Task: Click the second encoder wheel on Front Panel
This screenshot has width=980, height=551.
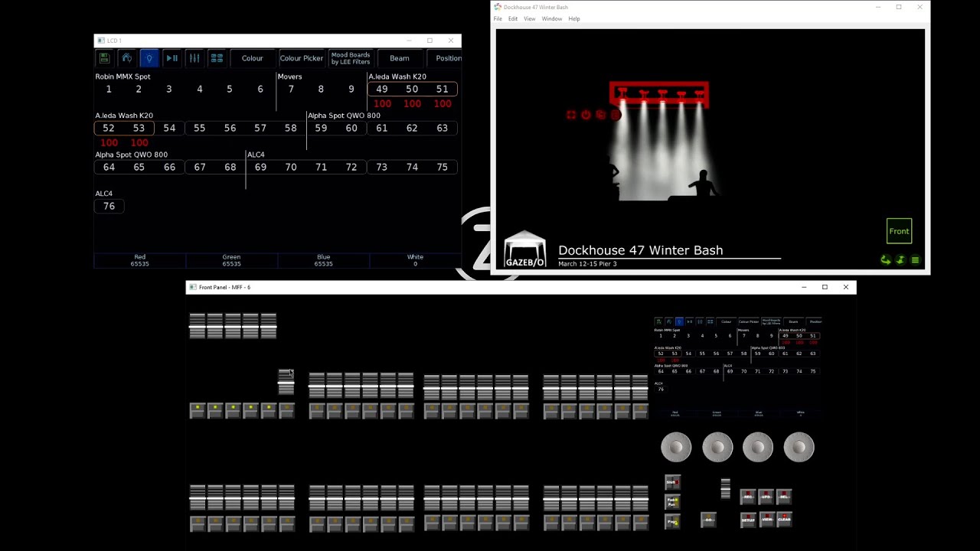Action: pos(717,447)
